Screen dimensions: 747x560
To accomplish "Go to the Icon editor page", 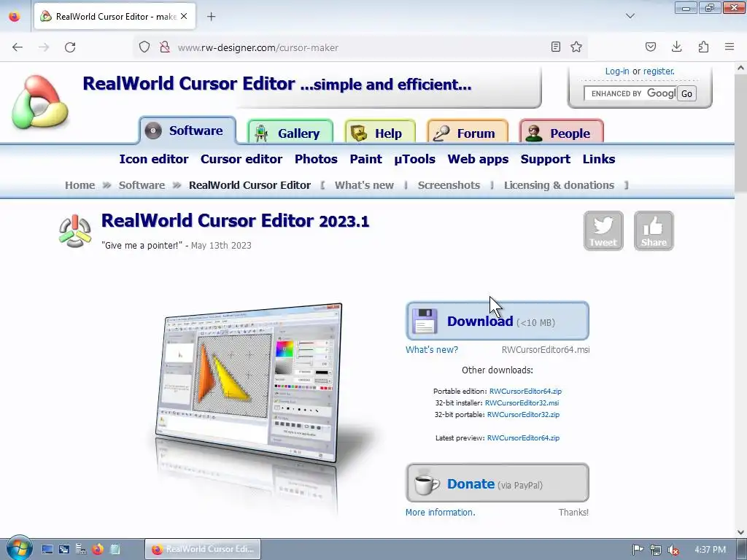I will [153, 159].
